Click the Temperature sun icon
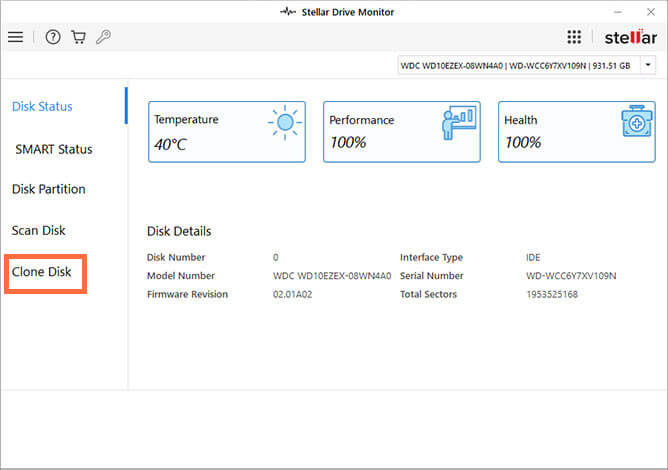The height and width of the screenshot is (470, 668). 285,122
